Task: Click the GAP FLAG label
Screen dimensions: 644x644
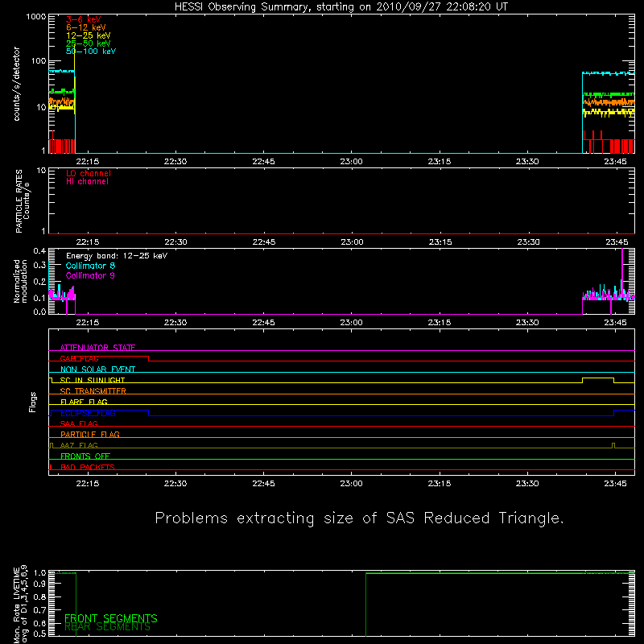Action: click(x=79, y=358)
